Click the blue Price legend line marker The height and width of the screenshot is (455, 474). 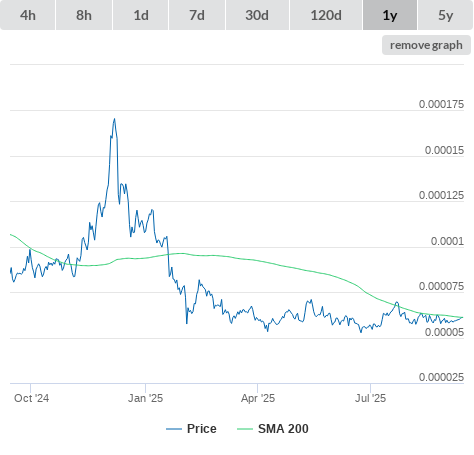click(174, 429)
